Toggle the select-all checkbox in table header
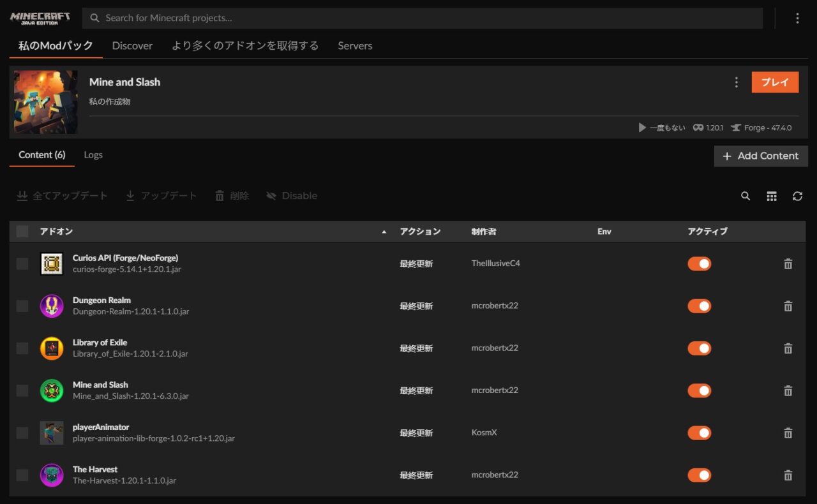817x504 pixels. [22, 232]
